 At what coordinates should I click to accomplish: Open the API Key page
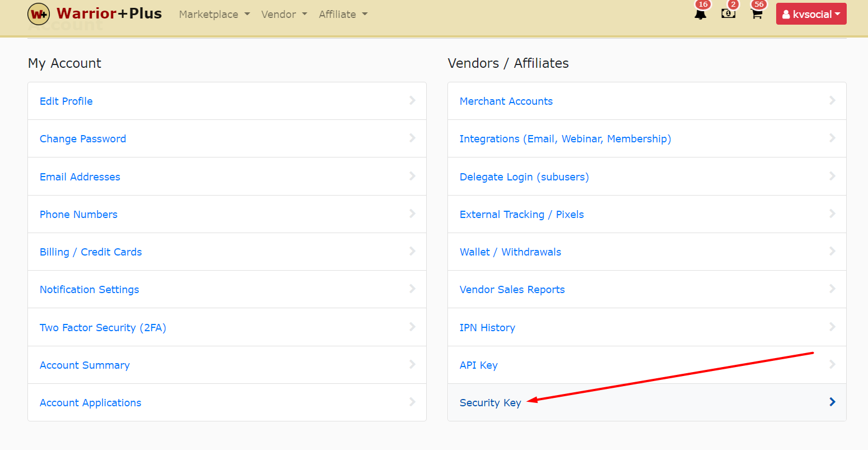(x=479, y=365)
